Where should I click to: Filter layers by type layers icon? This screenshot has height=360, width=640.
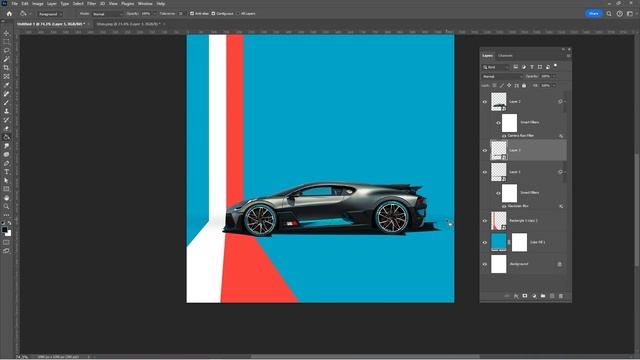click(x=532, y=67)
